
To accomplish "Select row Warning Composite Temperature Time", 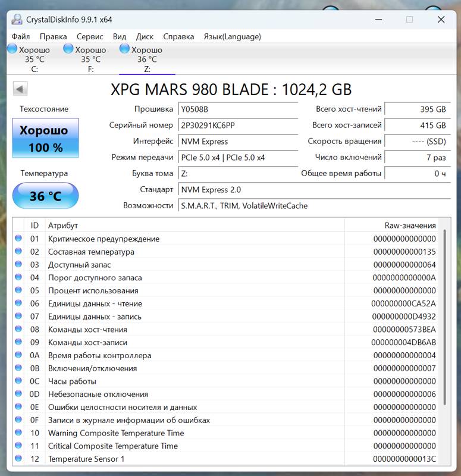I will [x=225, y=433].
